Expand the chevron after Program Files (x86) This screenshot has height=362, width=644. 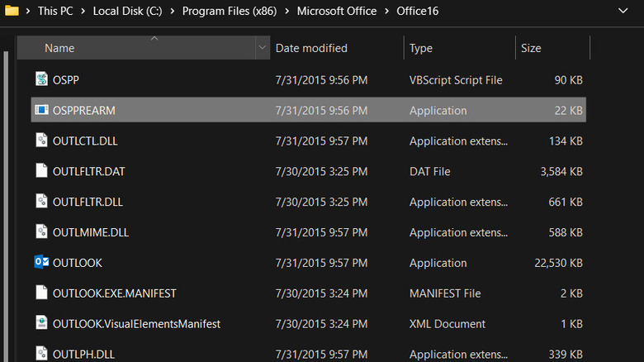(287, 11)
